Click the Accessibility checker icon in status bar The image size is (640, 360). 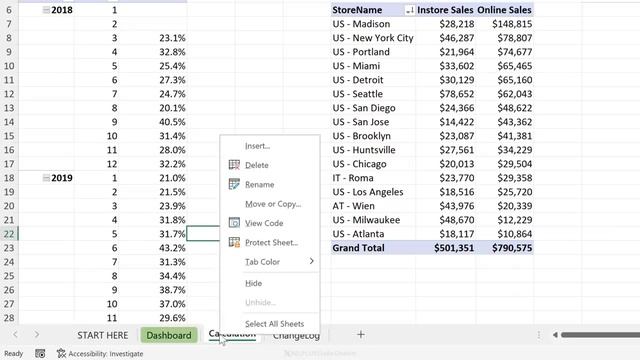(x=61, y=353)
